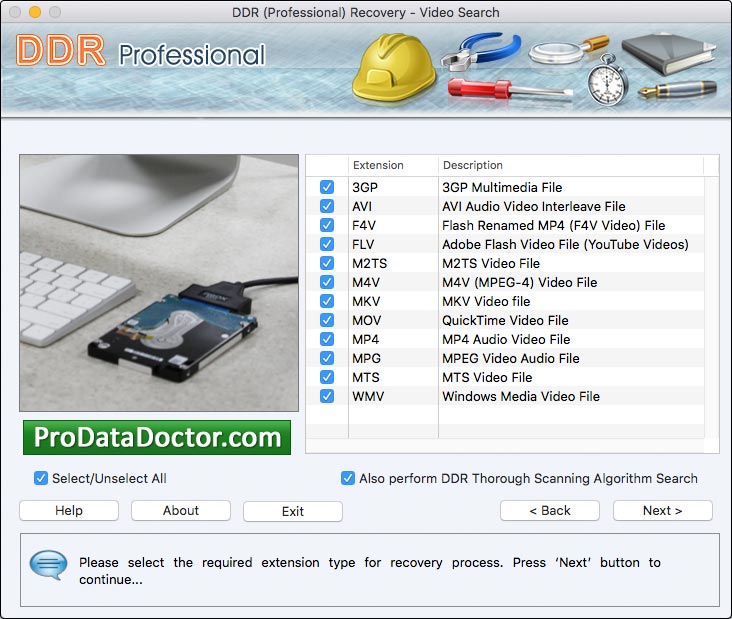Viewport: 732px width, 619px height.
Task: Click the blue pliers icon
Action: (481, 50)
